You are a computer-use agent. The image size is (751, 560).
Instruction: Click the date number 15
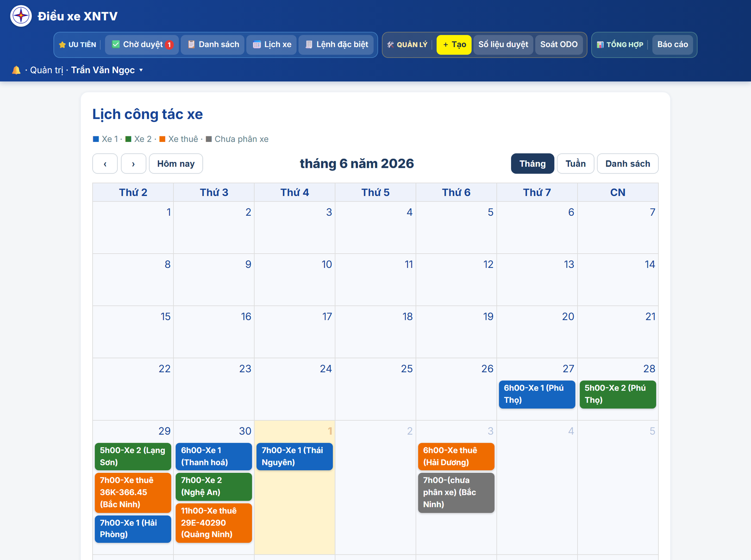[x=166, y=317]
